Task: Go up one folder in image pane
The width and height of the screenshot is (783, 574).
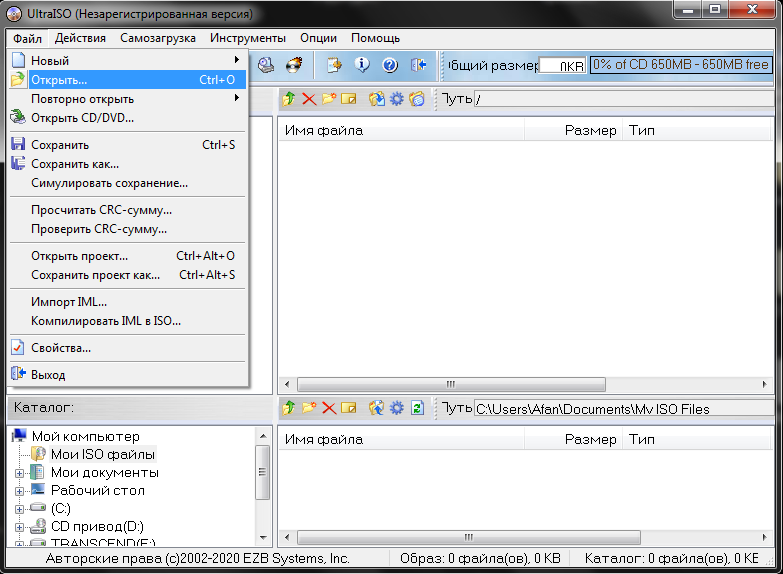Action: click(x=289, y=99)
